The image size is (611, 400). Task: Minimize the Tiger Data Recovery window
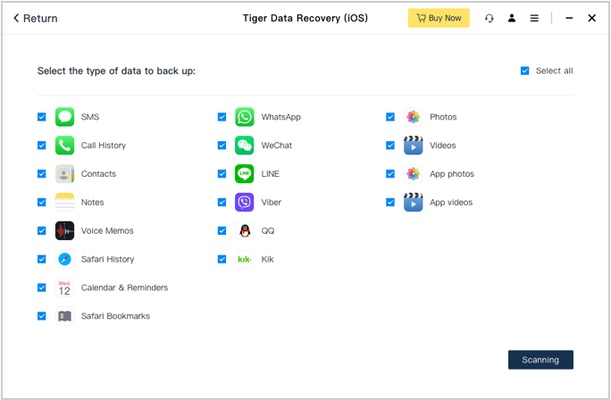[x=569, y=18]
